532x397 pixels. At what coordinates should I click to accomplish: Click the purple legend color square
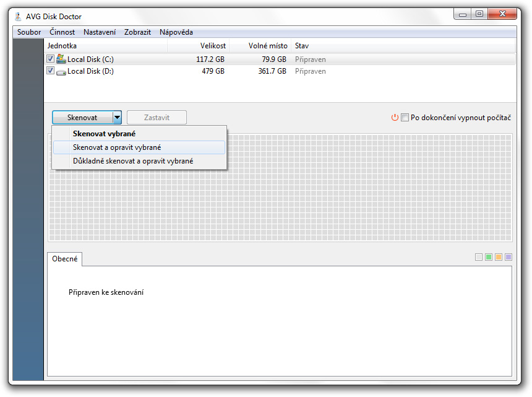[x=508, y=257]
